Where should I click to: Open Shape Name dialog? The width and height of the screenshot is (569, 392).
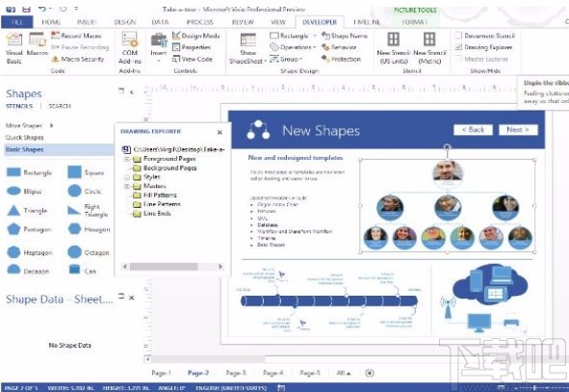(345, 36)
